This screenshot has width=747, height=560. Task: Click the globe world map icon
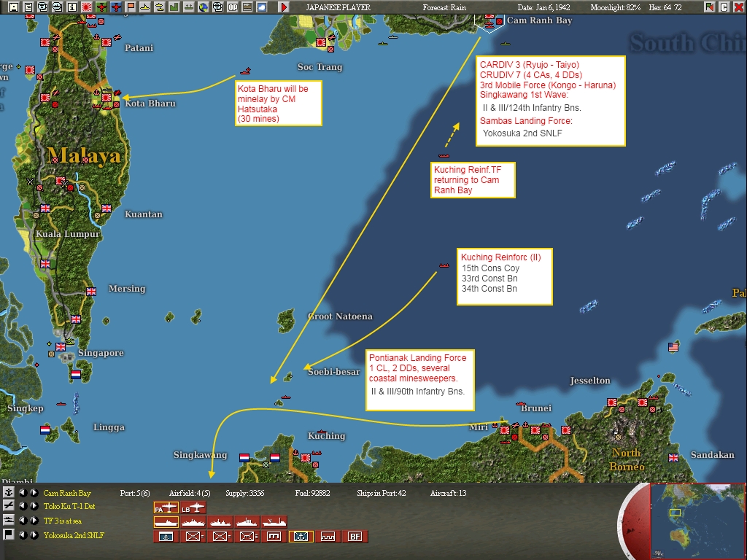(203, 7)
